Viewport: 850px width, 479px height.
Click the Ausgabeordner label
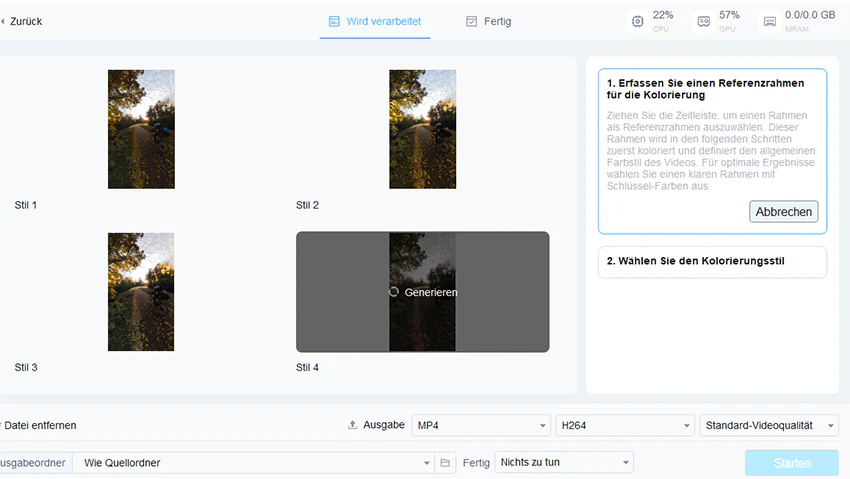pos(33,463)
